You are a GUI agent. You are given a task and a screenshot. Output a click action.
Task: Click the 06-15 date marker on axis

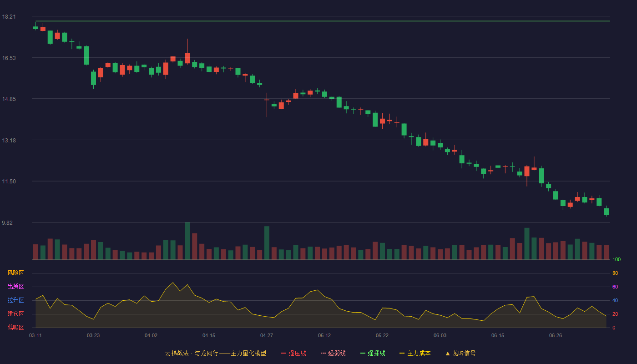click(x=498, y=335)
